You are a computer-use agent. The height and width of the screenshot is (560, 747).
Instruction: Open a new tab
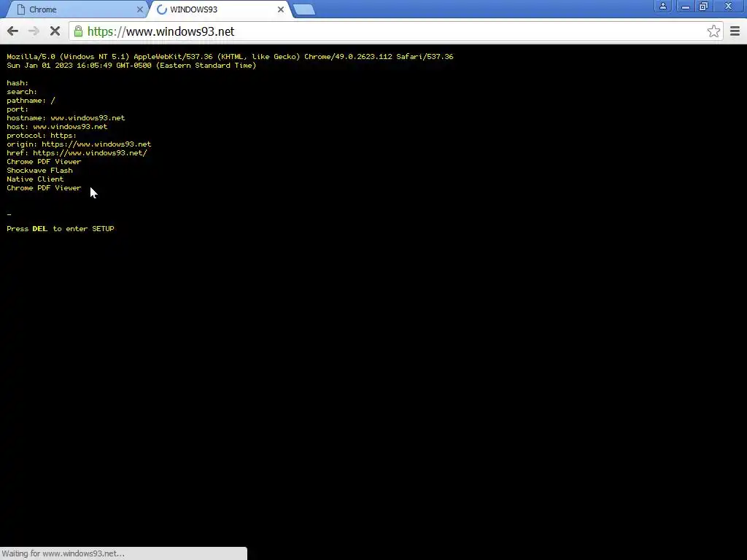[x=304, y=9]
